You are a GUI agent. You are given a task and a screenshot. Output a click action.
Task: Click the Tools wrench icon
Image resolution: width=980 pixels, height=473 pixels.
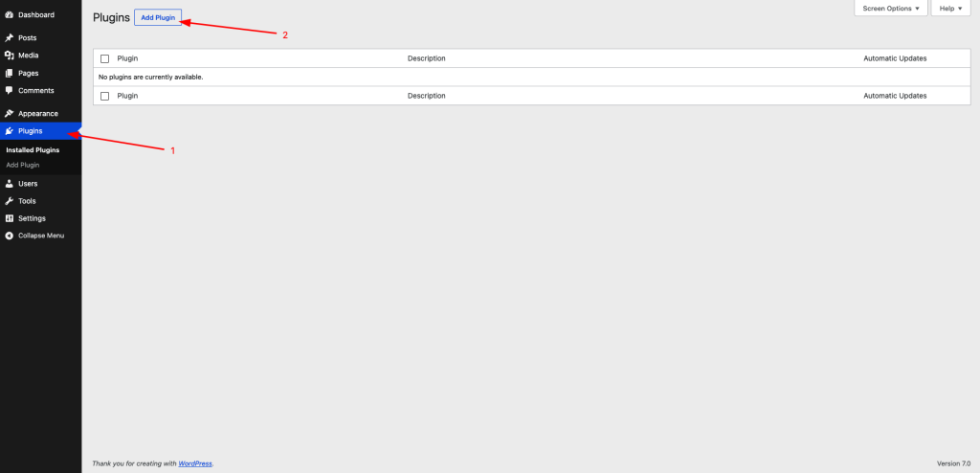pyautogui.click(x=9, y=201)
